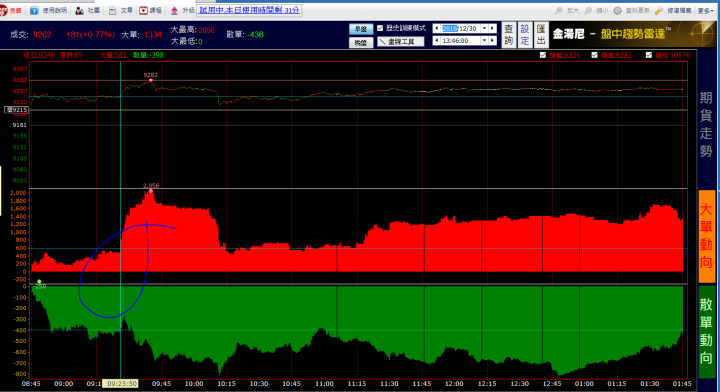Click the 升級 upgrade arrow icon

[x=174, y=10]
